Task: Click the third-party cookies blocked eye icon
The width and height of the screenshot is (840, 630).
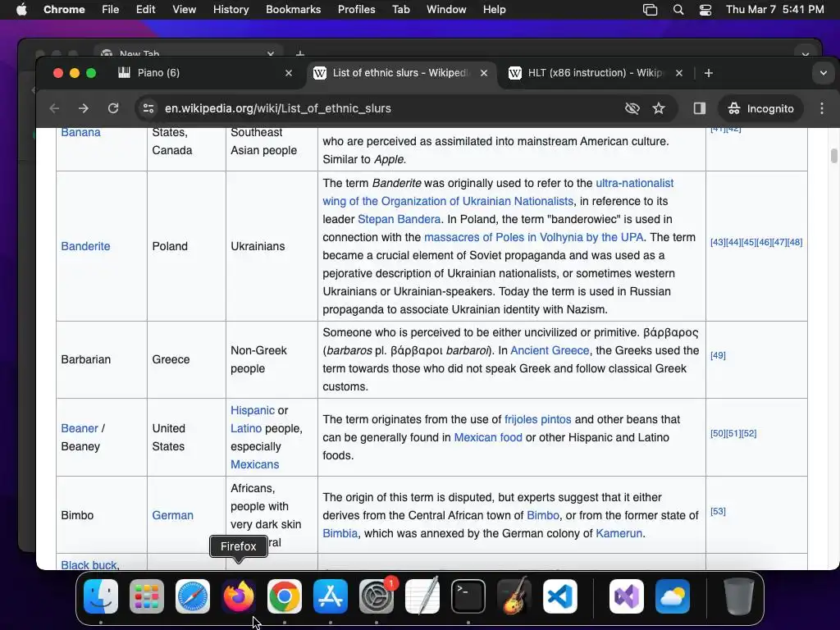Action: [x=632, y=108]
